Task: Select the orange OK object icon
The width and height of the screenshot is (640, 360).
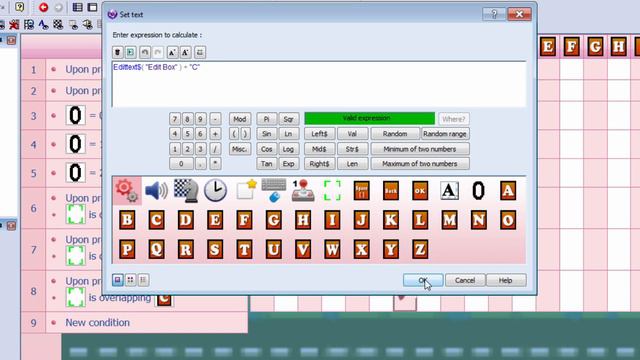Action: (420, 191)
